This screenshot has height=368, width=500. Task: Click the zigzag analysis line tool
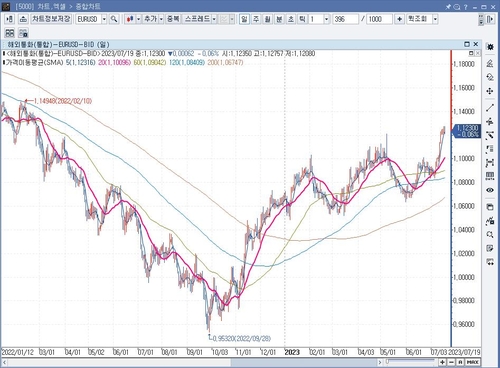(490, 135)
